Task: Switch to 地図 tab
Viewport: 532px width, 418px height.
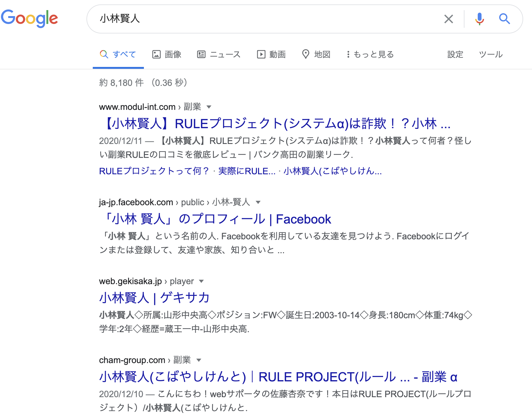Action: pyautogui.click(x=316, y=54)
